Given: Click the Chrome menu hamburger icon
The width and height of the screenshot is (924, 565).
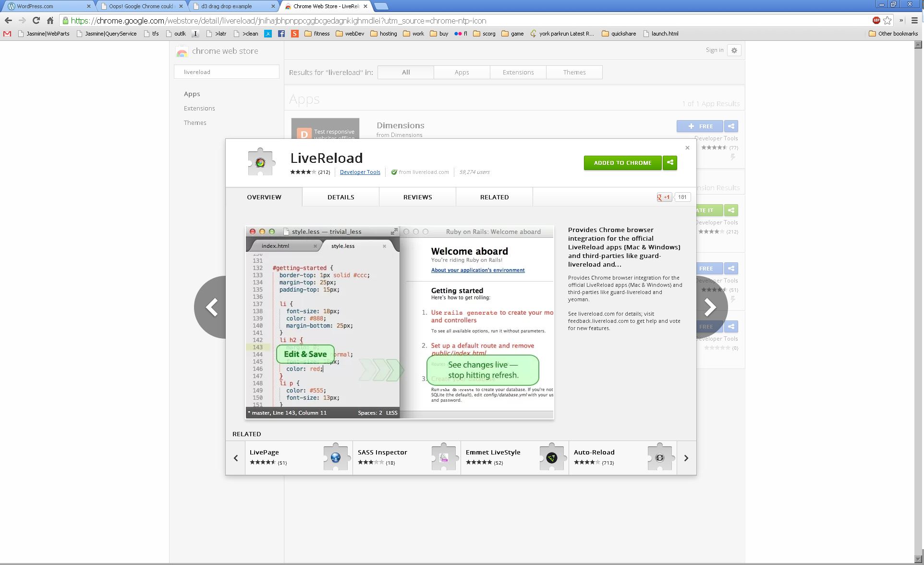Looking at the screenshot, I should 914,20.
